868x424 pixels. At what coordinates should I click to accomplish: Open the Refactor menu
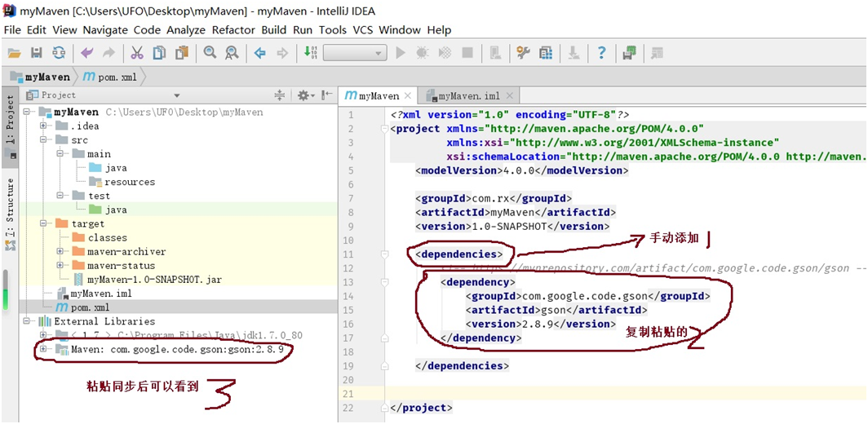[x=233, y=30]
